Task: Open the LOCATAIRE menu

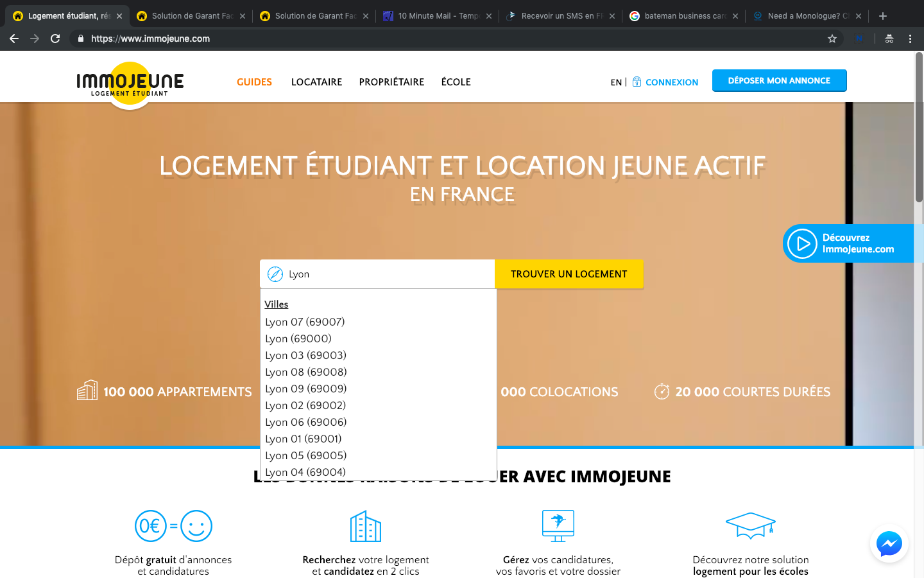Action: click(316, 82)
